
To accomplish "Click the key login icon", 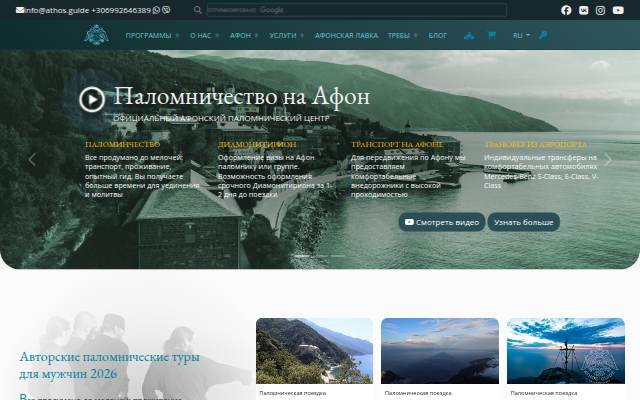I will (543, 36).
